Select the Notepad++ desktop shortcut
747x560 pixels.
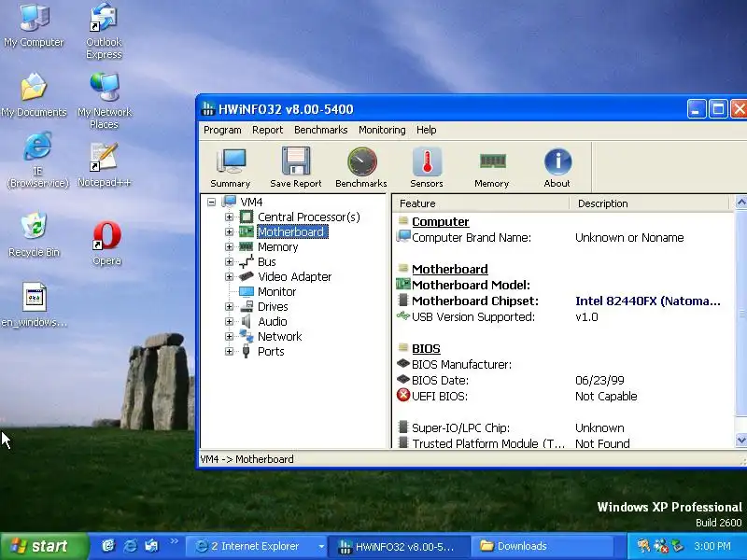coord(105,165)
